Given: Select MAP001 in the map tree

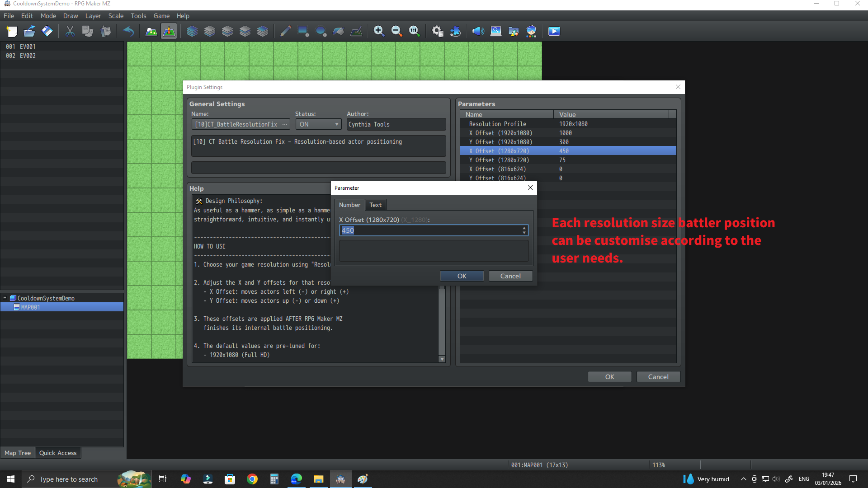Looking at the screenshot, I should (62, 307).
